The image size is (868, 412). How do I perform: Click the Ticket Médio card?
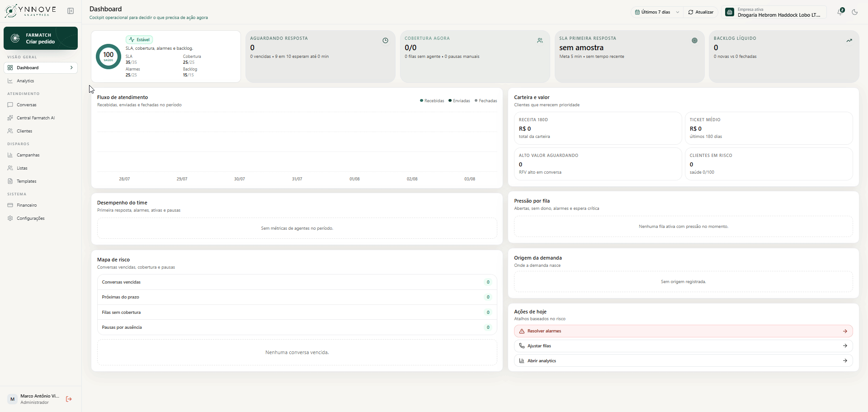point(769,128)
